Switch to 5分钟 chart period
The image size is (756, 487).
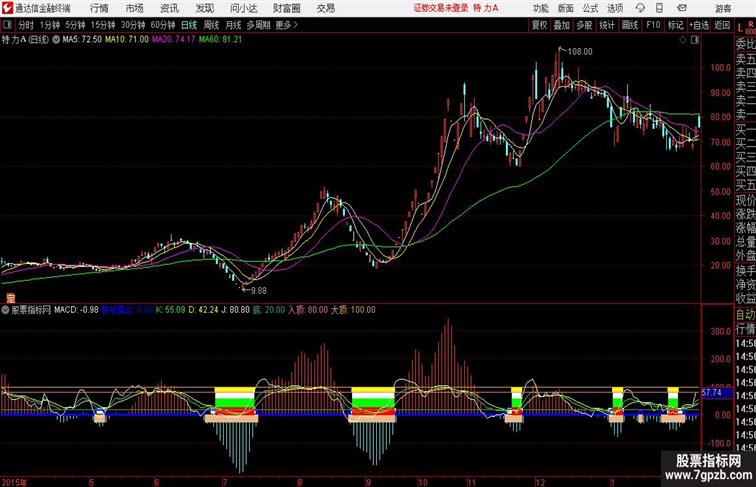coord(75,25)
